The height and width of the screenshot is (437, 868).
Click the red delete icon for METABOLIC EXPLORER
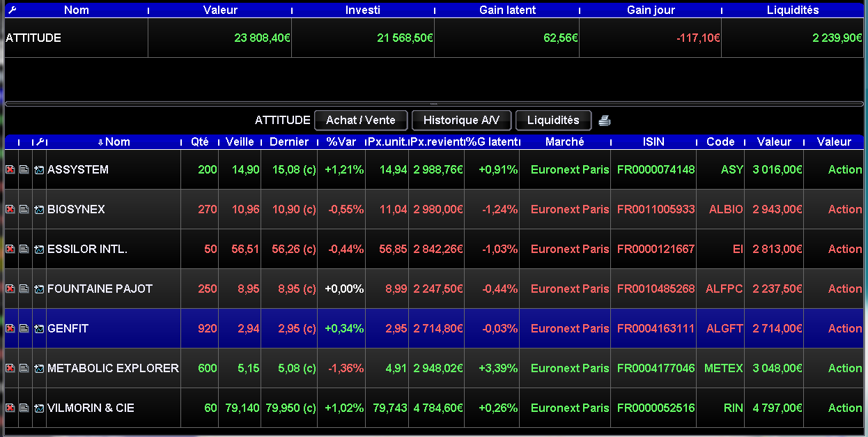click(x=10, y=368)
